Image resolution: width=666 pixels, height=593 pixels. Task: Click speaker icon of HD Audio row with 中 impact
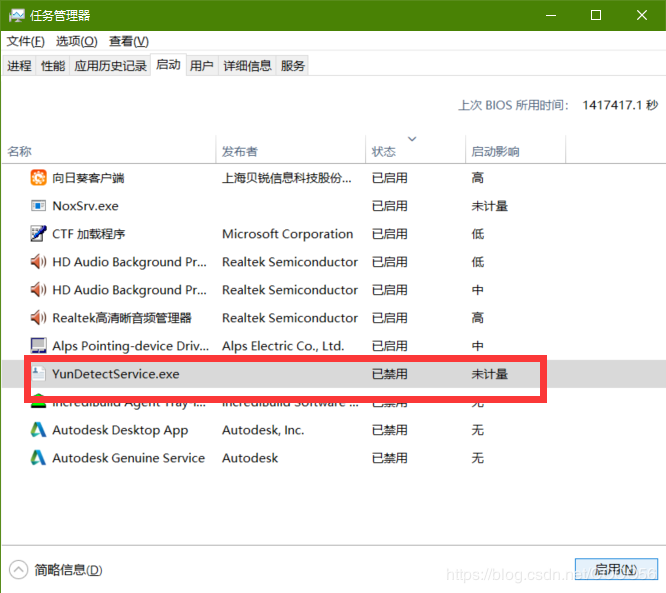(38, 290)
